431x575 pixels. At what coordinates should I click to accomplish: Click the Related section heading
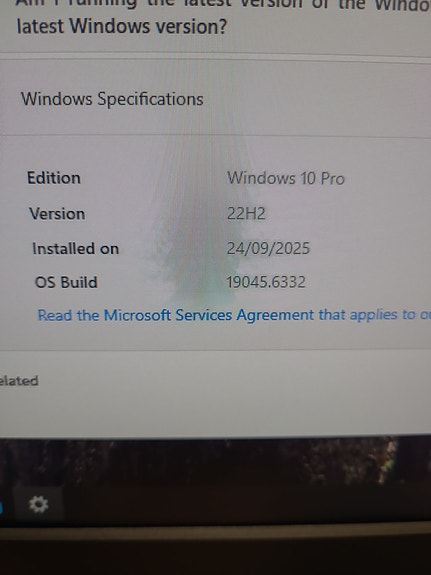19,381
